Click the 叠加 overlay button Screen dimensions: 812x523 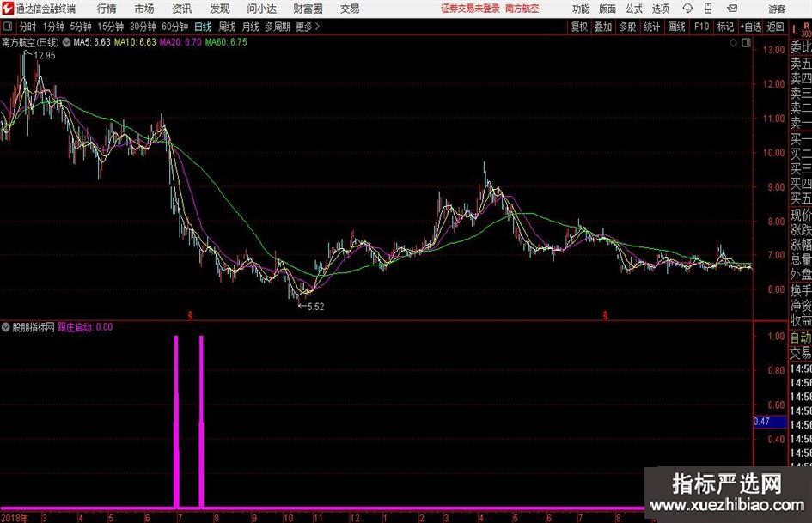tap(603, 27)
